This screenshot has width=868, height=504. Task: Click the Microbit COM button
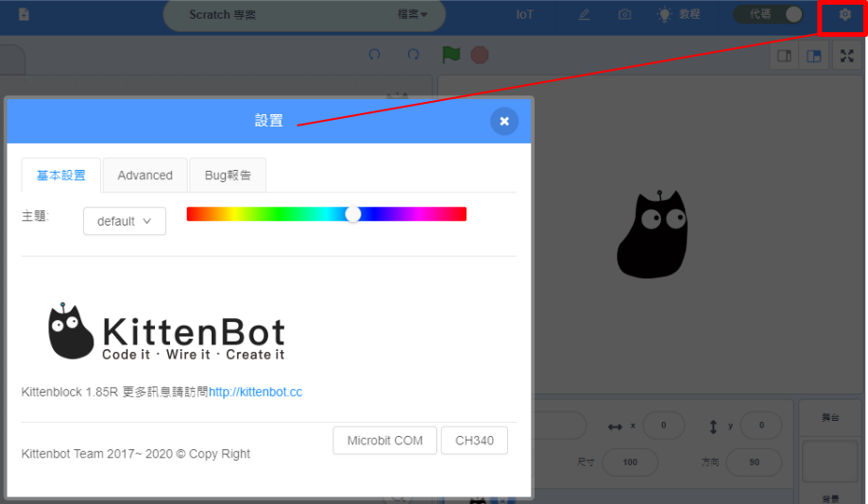(384, 441)
